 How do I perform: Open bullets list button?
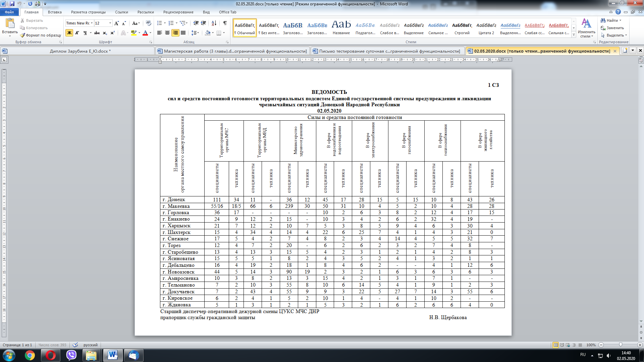[160, 23]
